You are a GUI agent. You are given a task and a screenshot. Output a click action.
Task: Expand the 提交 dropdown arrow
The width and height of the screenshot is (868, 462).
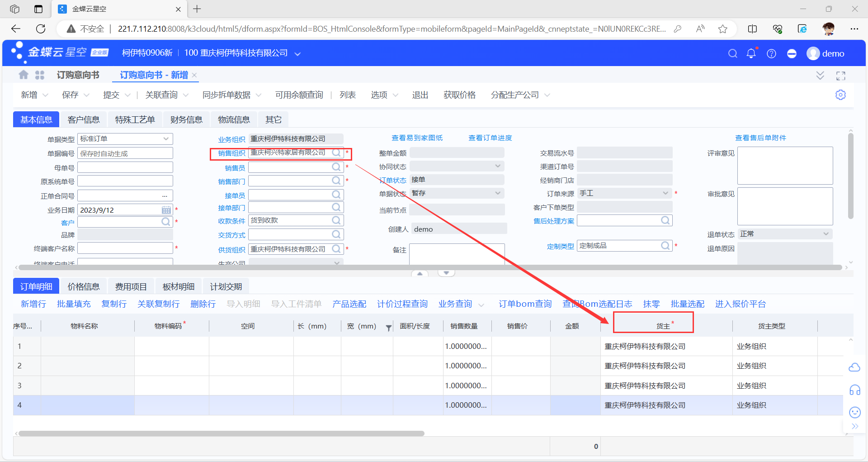tap(127, 95)
